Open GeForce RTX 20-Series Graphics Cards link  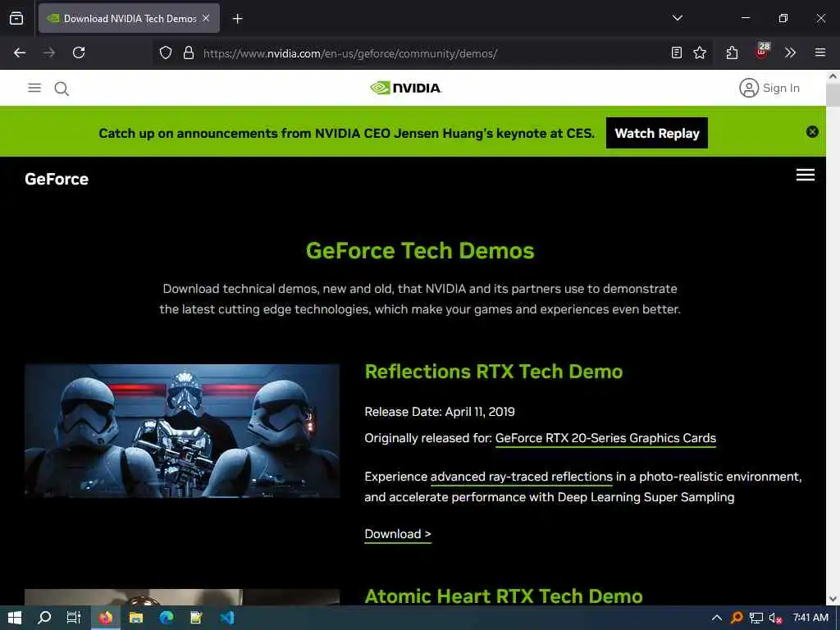pyautogui.click(x=605, y=438)
